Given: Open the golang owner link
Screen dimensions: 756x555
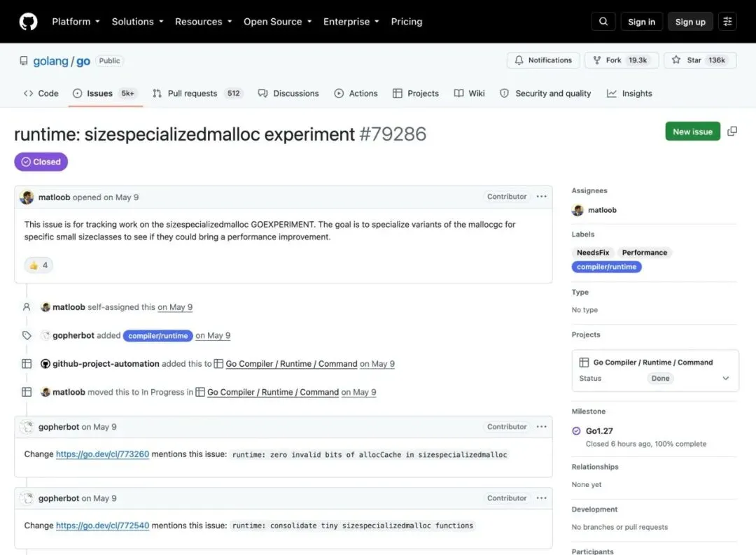Looking at the screenshot, I should click(x=50, y=61).
